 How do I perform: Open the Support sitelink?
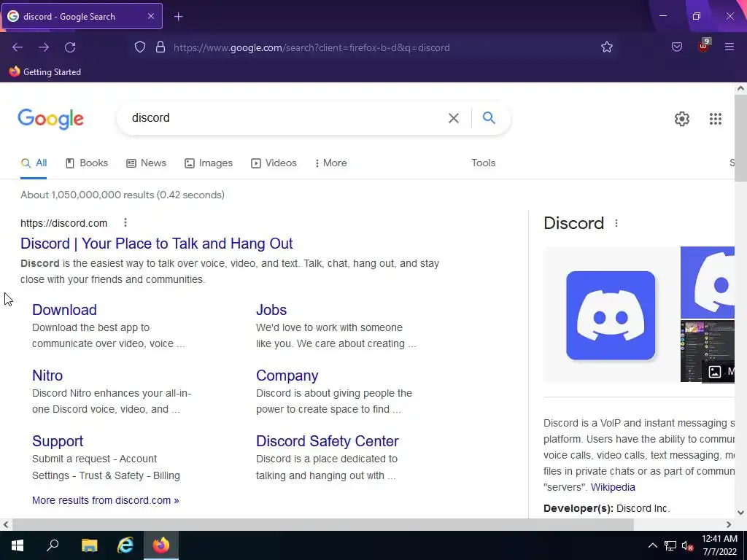click(58, 441)
